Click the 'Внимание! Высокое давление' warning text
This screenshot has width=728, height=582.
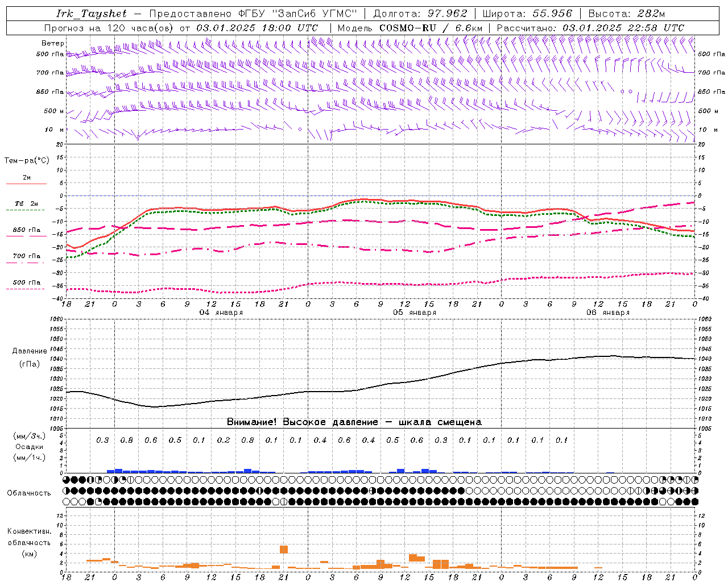tap(302, 422)
